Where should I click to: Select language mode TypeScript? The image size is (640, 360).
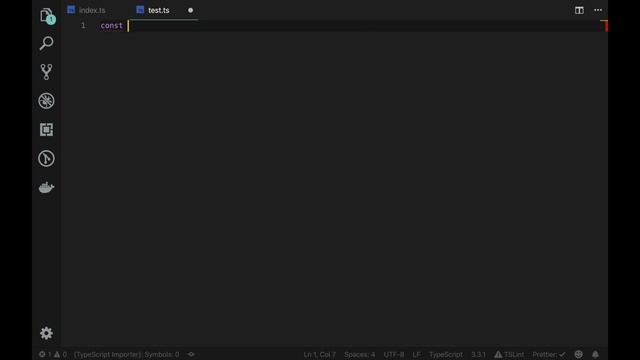tap(446, 354)
